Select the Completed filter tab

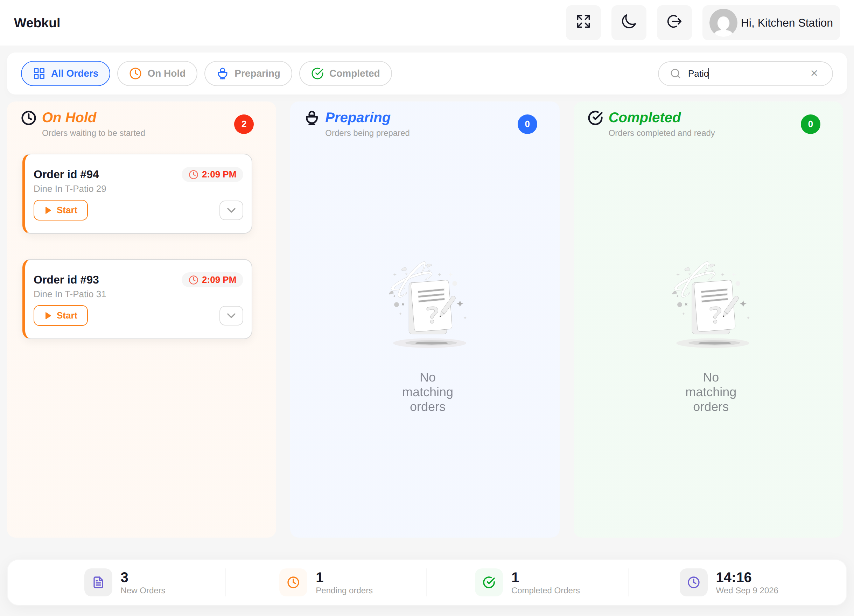[x=345, y=73]
